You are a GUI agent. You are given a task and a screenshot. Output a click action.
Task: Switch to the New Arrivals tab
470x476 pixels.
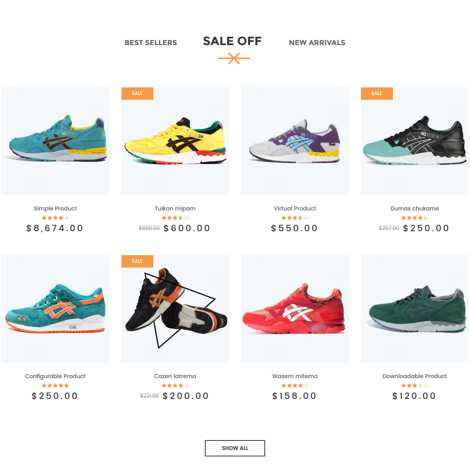tap(317, 42)
